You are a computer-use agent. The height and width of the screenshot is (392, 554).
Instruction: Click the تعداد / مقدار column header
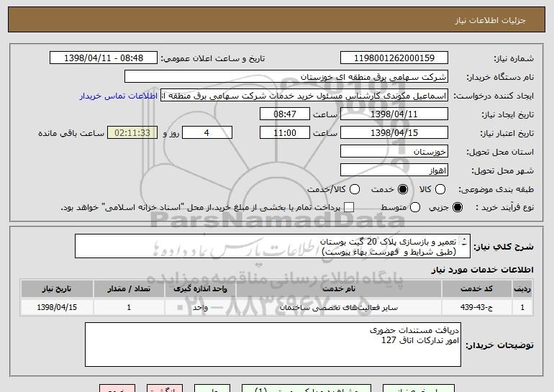pyautogui.click(x=129, y=289)
